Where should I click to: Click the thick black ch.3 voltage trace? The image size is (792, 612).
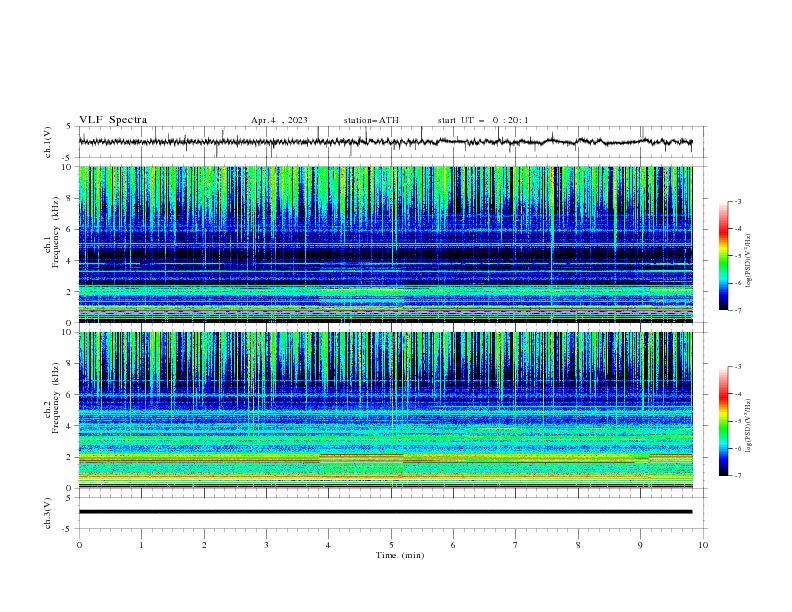385,512
